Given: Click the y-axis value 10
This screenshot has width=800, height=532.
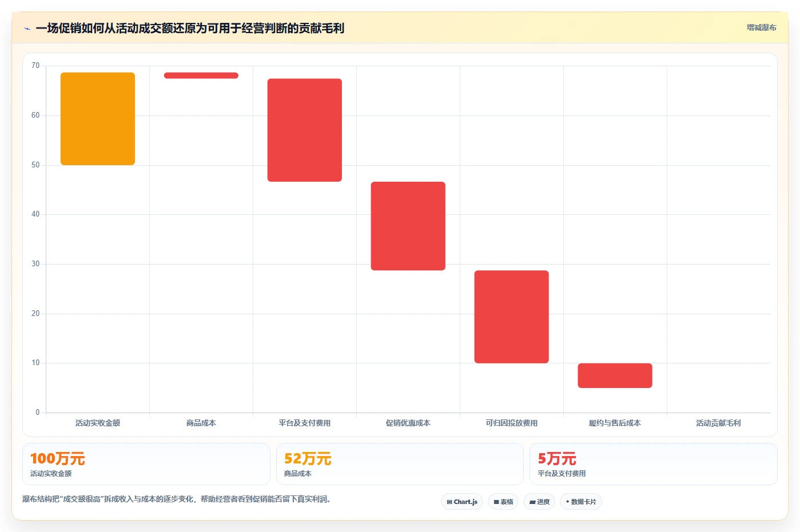Looking at the screenshot, I should [35, 363].
